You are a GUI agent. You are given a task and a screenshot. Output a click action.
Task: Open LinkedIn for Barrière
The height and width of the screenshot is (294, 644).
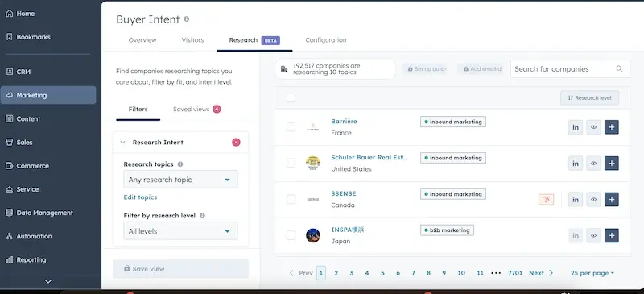coord(576,127)
